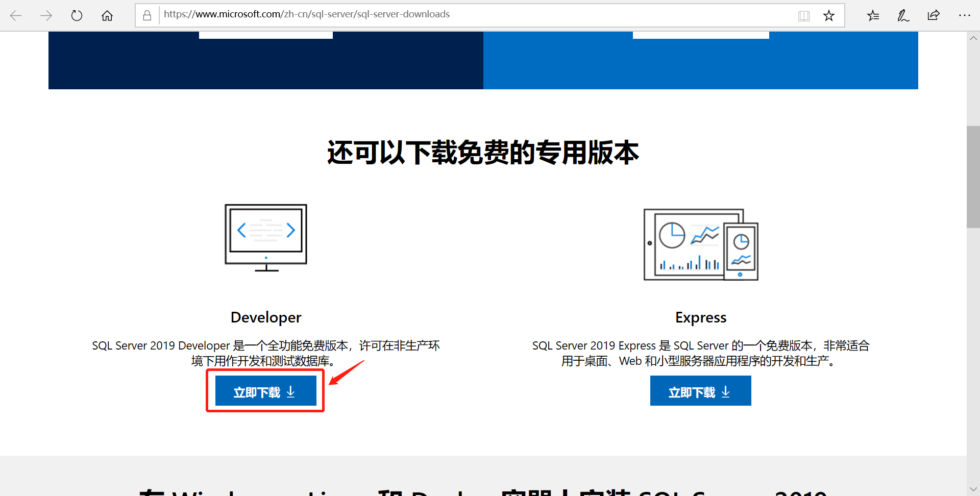Click the SQL Server 2019 Developer description text
Screen dimensions: 980x496
pyautogui.click(x=266, y=353)
